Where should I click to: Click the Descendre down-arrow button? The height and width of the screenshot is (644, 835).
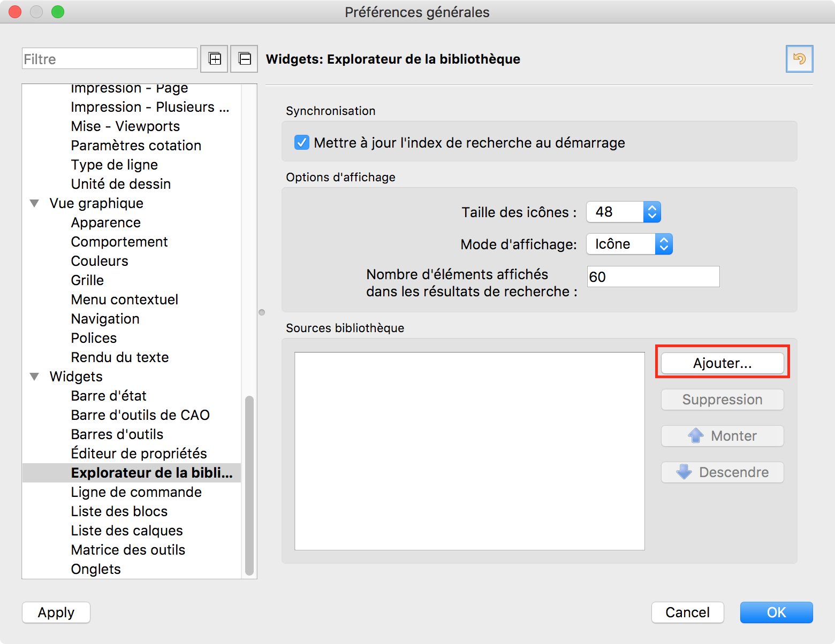(722, 472)
